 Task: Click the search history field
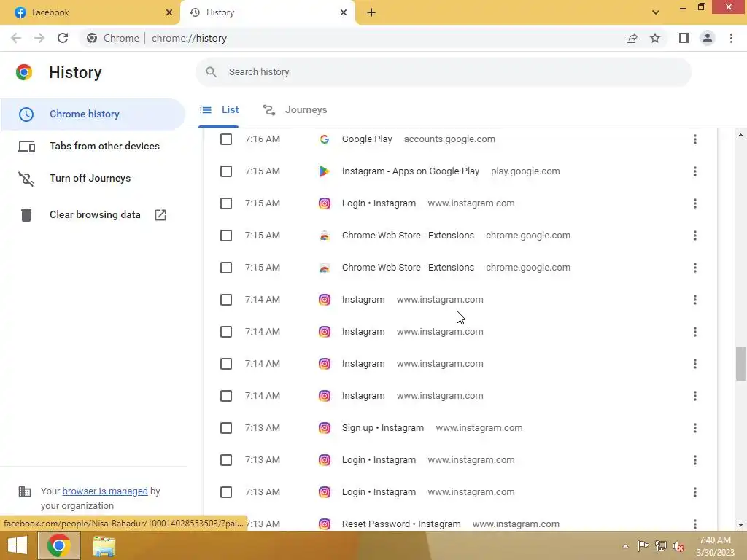[x=443, y=72]
